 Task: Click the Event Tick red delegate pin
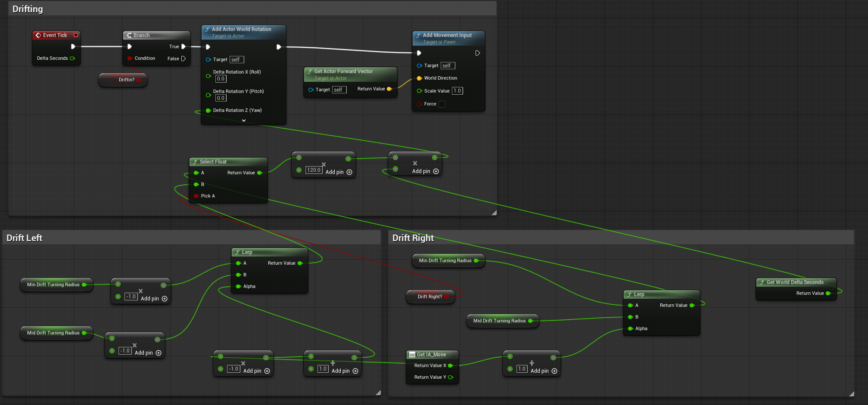pos(76,35)
